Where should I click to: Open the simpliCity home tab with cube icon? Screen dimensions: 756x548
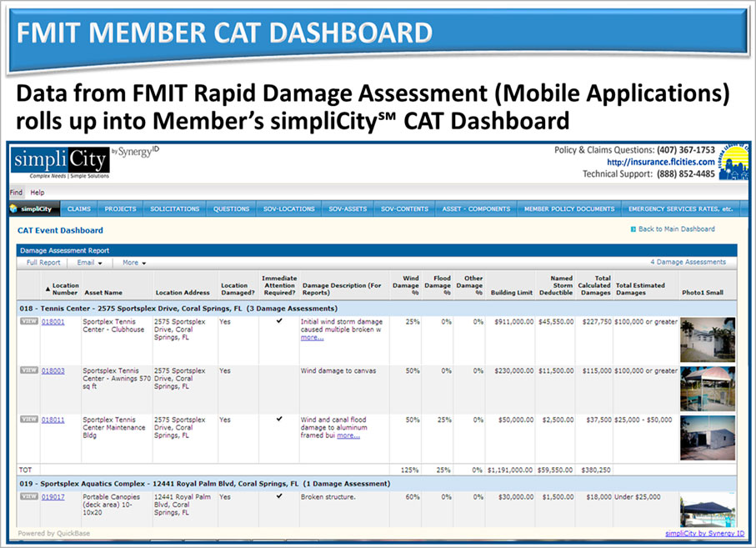(x=33, y=209)
